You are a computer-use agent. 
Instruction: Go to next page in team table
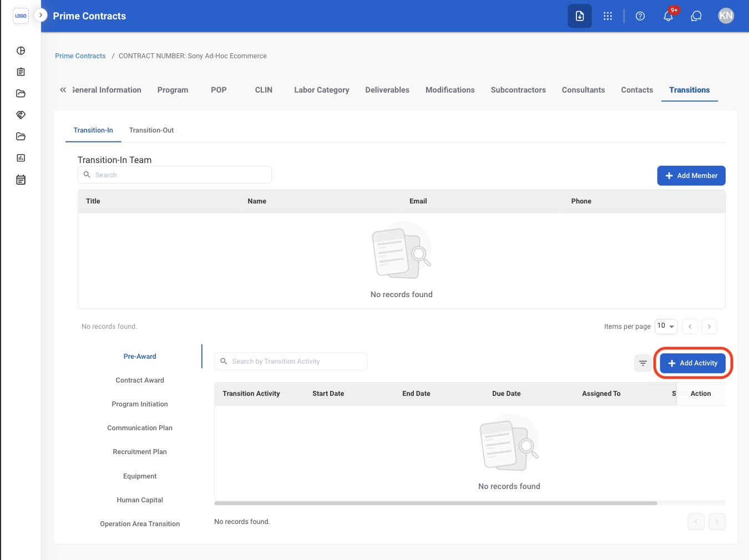(709, 327)
